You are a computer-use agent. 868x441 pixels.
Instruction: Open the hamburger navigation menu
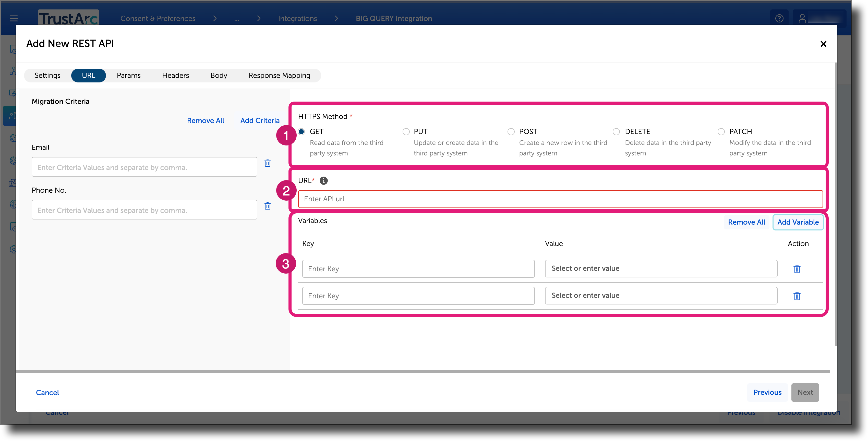pyautogui.click(x=14, y=18)
